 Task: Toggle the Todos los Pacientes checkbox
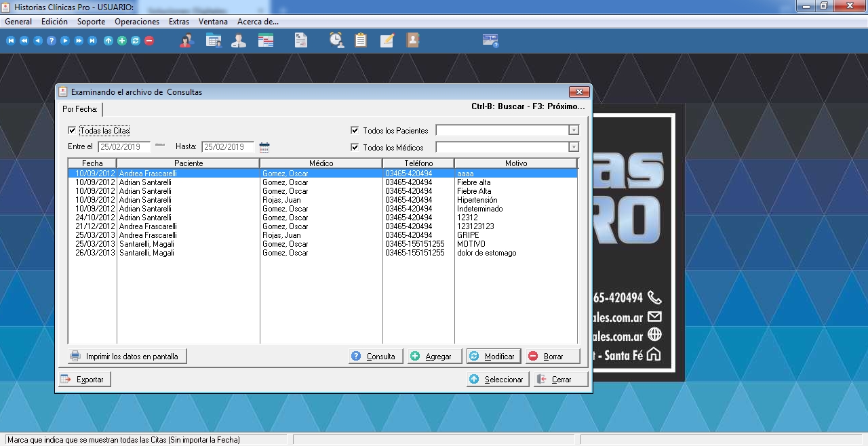(x=355, y=130)
